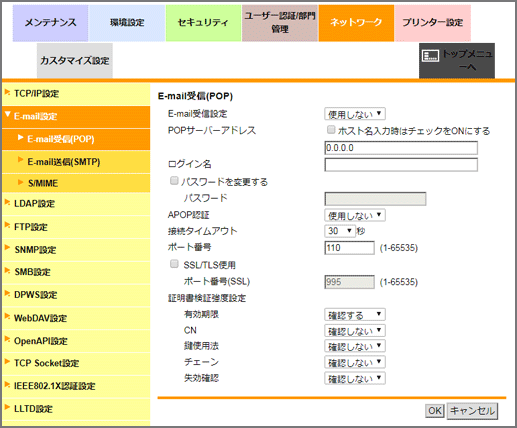Collapse E-mail設定 using its down arrow
The height and width of the screenshot is (428, 517).
point(8,114)
